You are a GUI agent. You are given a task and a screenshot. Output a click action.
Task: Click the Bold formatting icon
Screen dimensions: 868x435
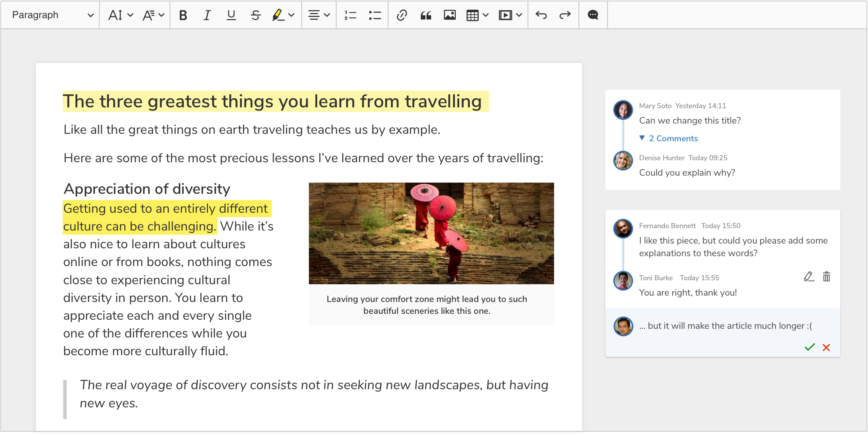[183, 15]
